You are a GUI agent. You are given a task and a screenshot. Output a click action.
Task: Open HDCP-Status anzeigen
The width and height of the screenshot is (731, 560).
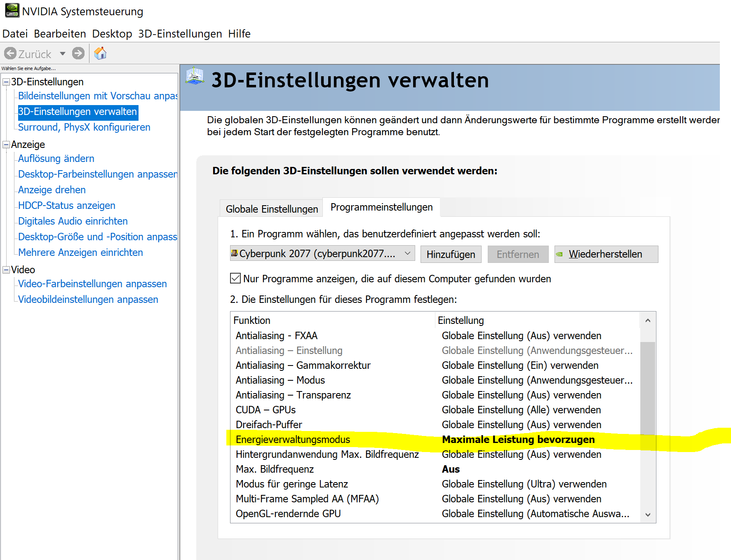pyautogui.click(x=67, y=206)
